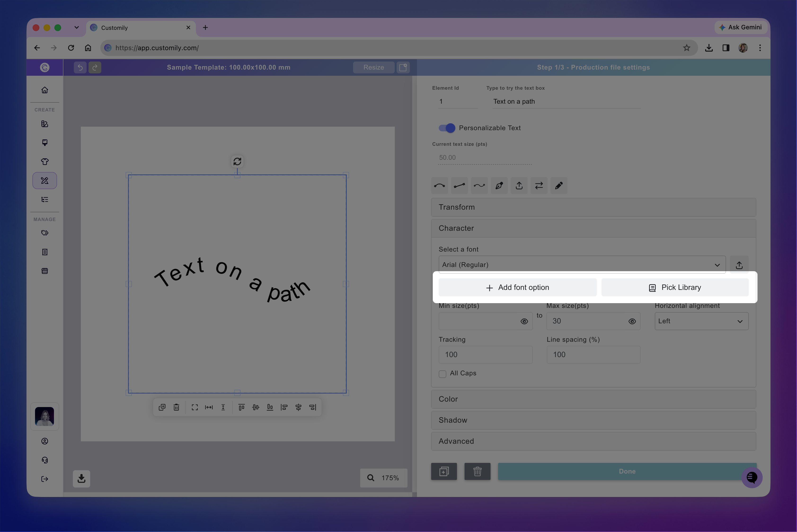The width and height of the screenshot is (797, 532).
Task: Click the Resize button in header
Action: click(374, 67)
